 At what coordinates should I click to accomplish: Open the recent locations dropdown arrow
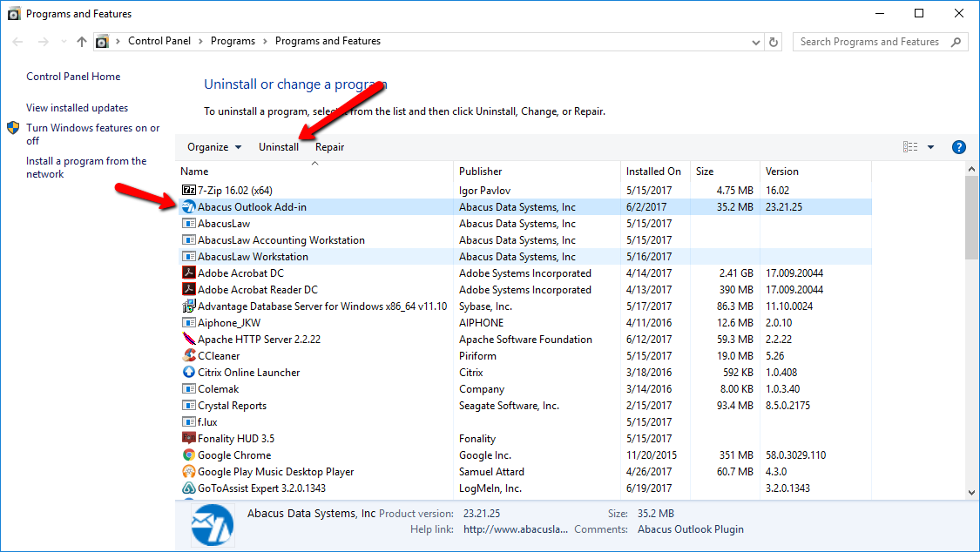64,42
